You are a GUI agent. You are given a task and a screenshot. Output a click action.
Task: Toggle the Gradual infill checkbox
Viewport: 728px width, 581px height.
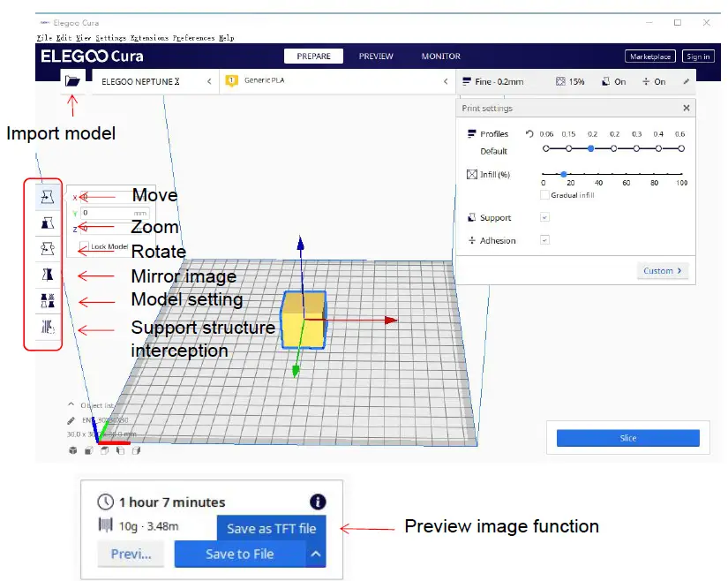(x=544, y=195)
